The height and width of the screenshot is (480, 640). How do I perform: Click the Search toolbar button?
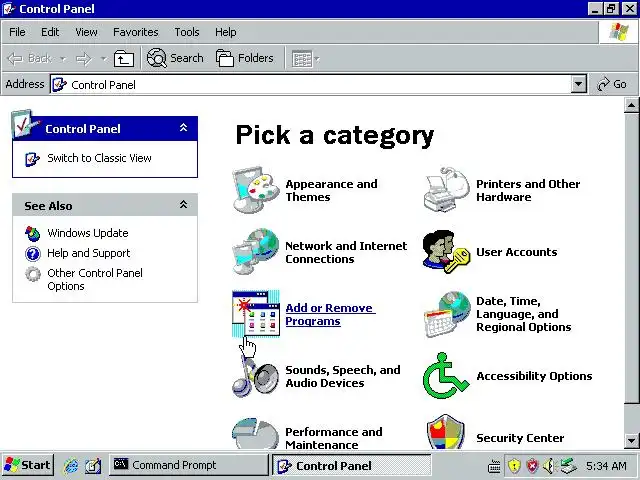[175, 58]
